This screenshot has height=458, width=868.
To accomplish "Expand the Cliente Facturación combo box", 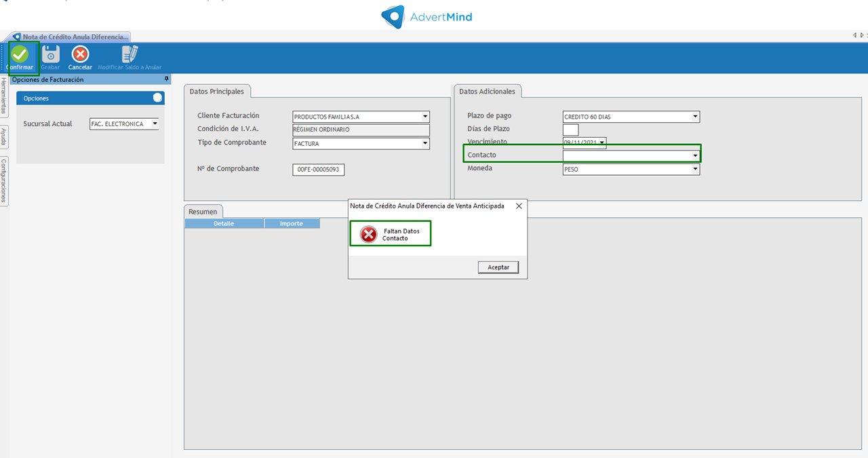I will click(425, 117).
